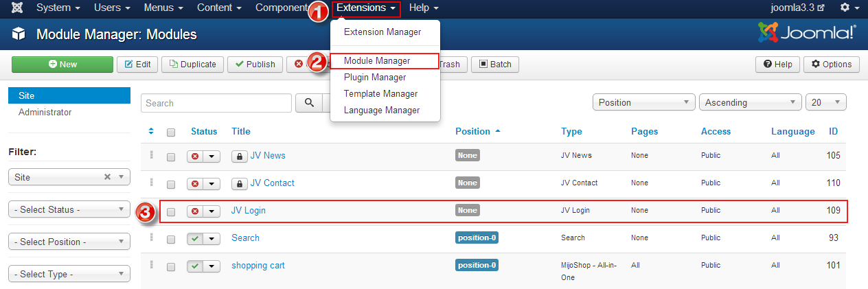The width and height of the screenshot is (868, 289).
Task: Click the drag handle of shopping cart row
Action: (152, 265)
